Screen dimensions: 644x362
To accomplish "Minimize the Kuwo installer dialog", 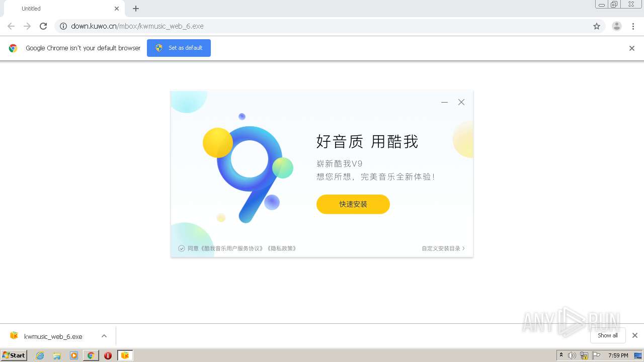I will tap(444, 102).
